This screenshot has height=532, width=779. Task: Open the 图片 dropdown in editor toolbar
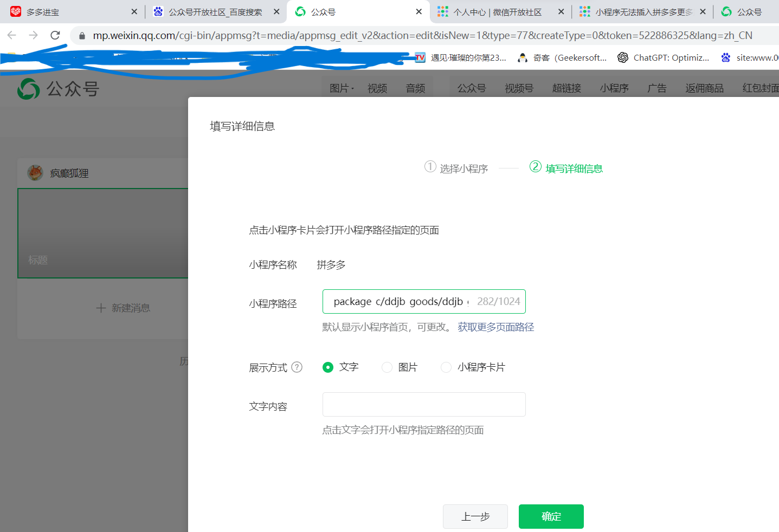[342, 88]
